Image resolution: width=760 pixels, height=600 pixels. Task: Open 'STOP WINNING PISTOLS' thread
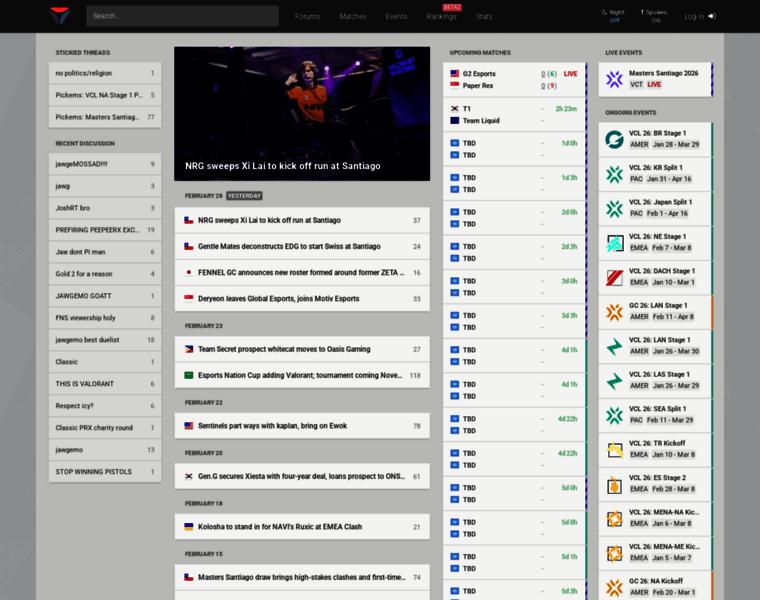click(x=105, y=472)
